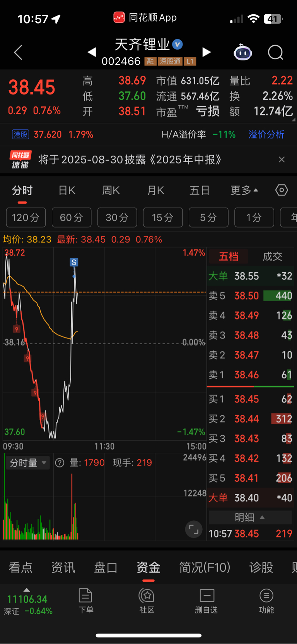Tap bottom 大单 row at 38.40

[x=251, y=498]
